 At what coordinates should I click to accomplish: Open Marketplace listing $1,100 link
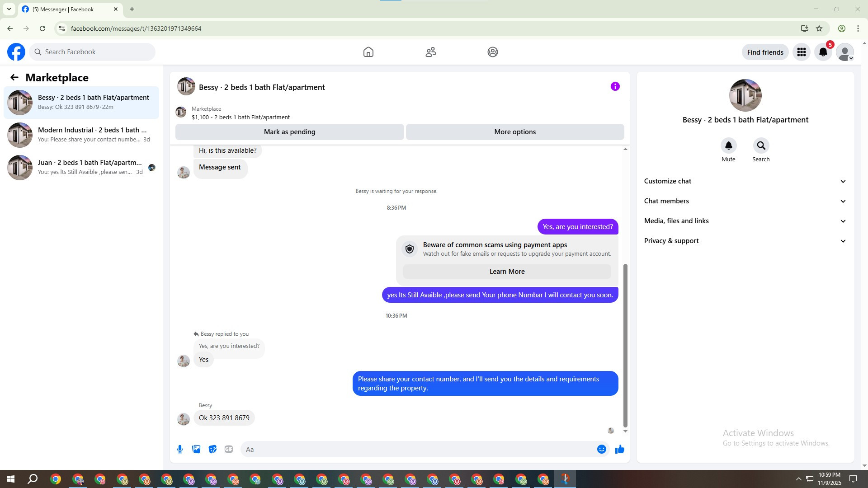tap(241, 117)
